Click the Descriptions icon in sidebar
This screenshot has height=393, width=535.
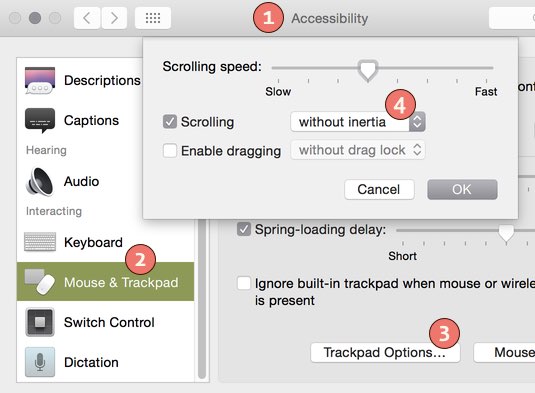tap(40, 80)
